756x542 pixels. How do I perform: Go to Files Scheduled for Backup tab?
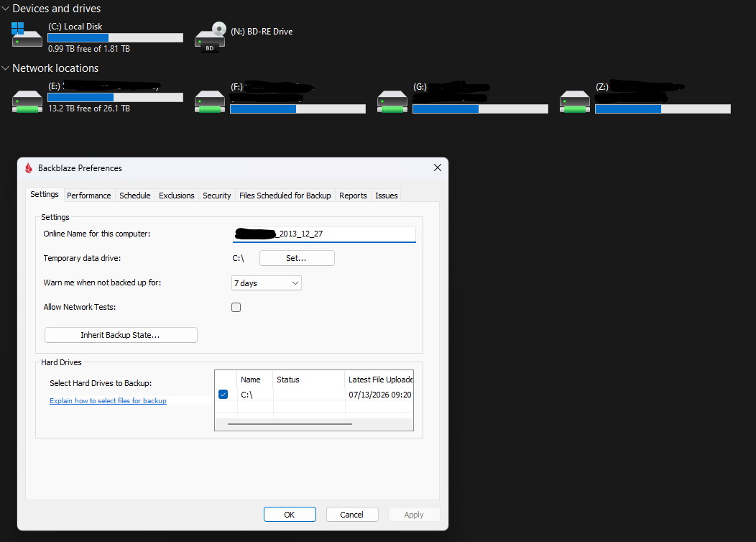[285, 196]
